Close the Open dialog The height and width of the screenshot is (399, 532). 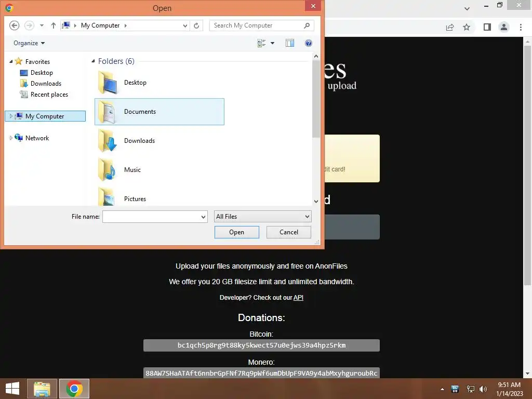[313, 6]
